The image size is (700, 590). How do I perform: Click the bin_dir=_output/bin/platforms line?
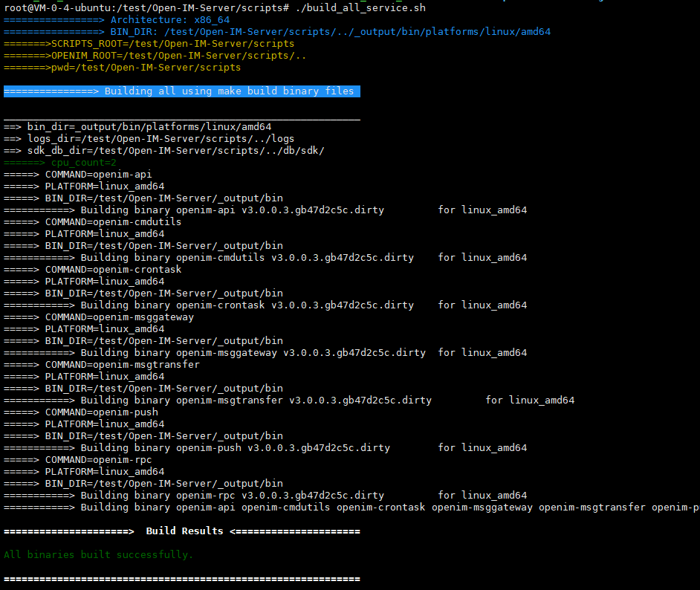coord(149,127)
